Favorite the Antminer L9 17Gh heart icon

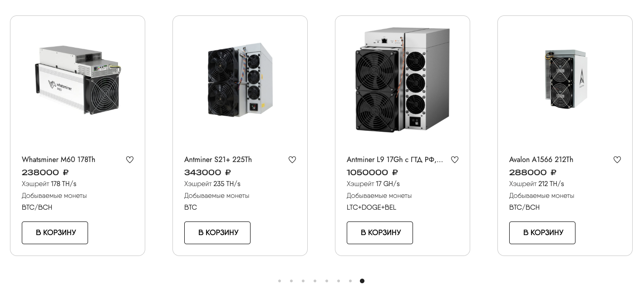click(x=455, y=160)
